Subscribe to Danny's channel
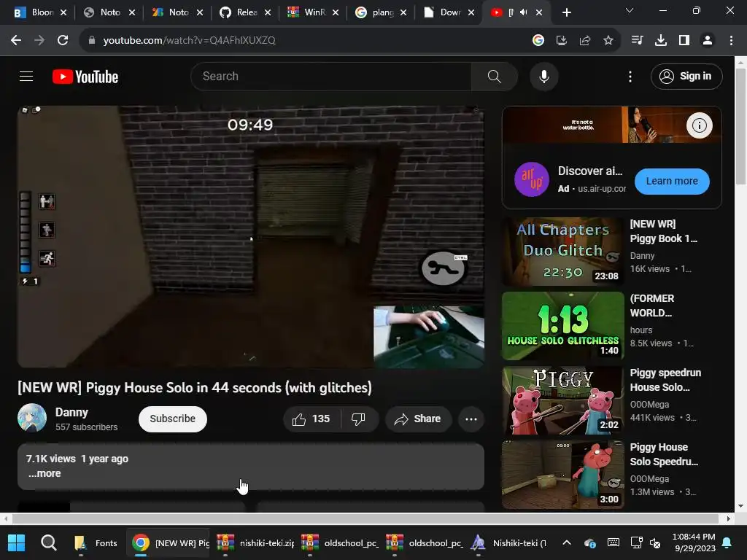 point(172,419)
